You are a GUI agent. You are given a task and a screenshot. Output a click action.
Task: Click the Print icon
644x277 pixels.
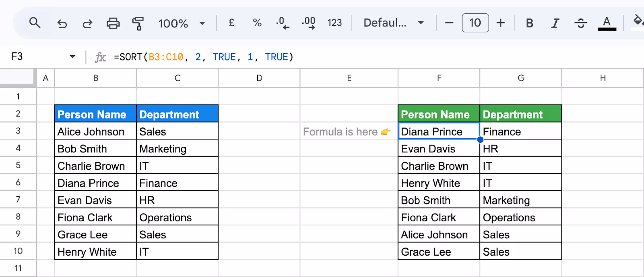(x=113, y=23)
